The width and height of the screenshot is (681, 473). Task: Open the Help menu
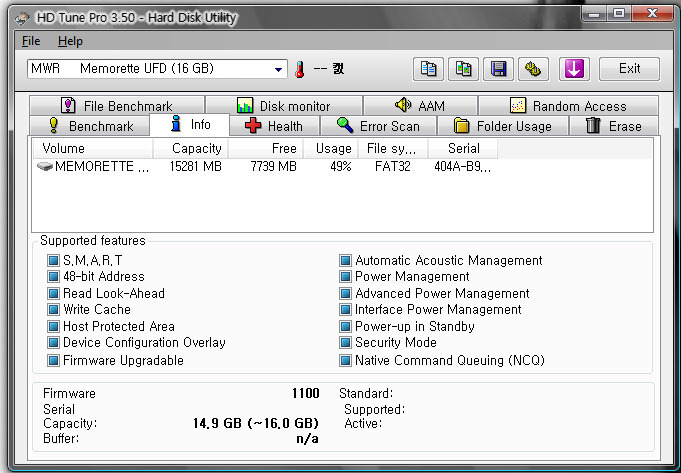[70, 41]
